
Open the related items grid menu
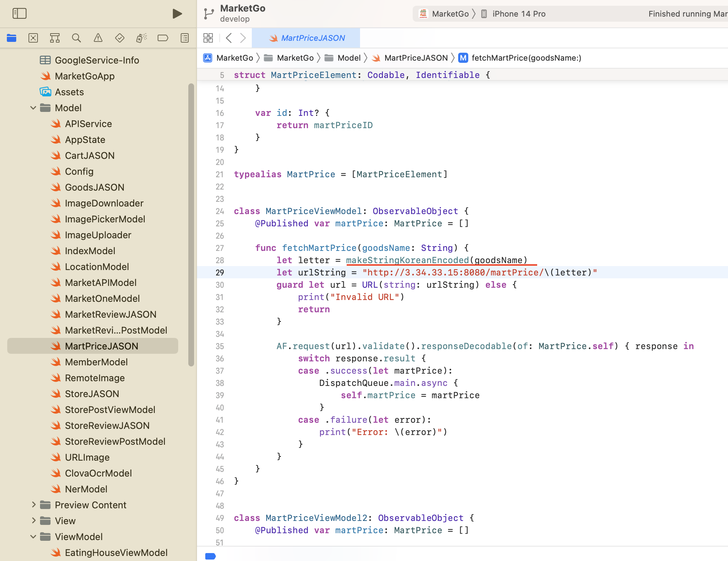[x=208, y=38]
